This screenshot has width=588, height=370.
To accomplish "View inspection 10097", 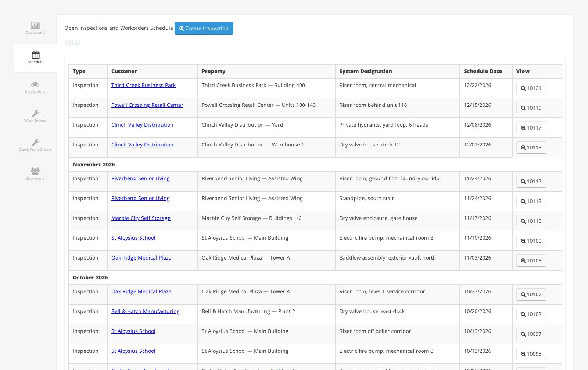I will pyautogui.click(x=531, y=334).
